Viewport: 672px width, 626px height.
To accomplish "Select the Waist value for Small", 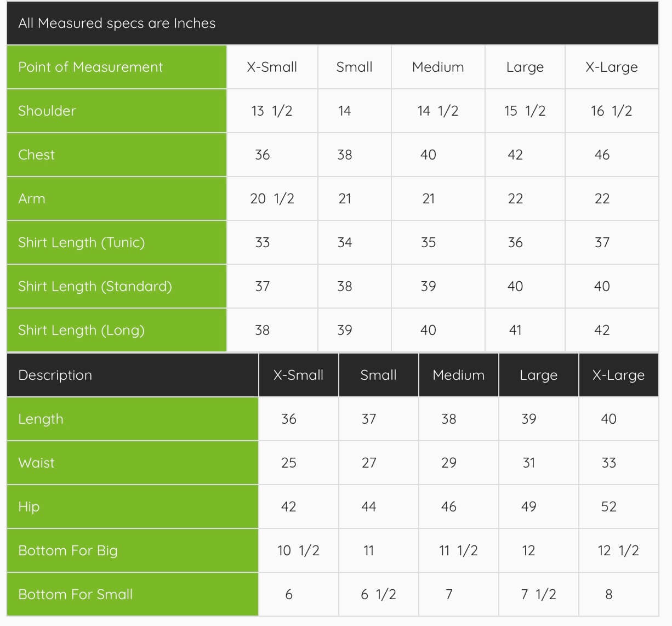I will [369, 463].
